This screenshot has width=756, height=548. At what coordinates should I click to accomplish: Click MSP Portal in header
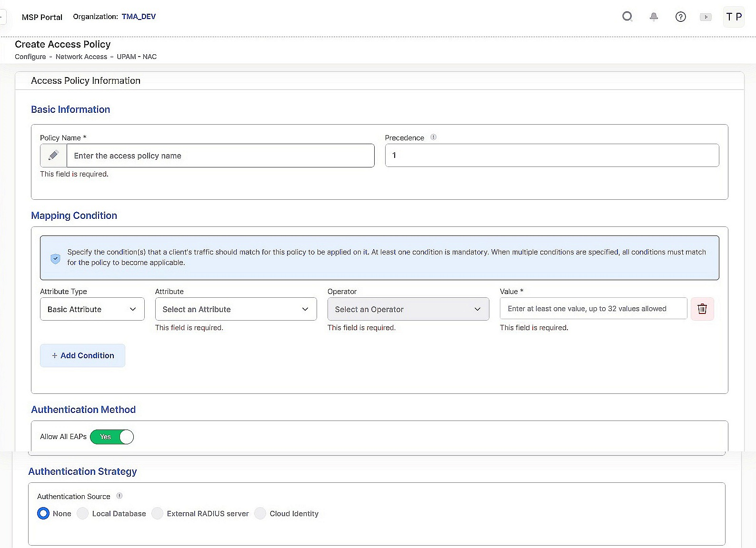coord(42,17)
